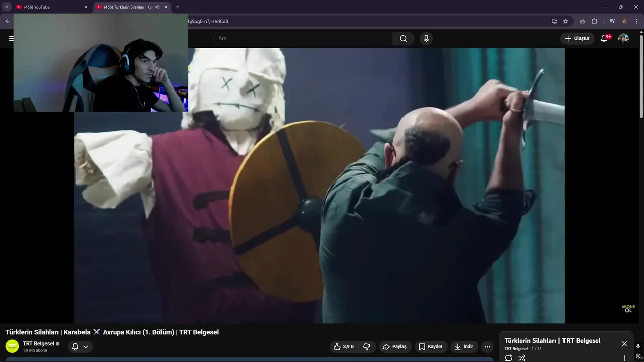The height and width of the screenshot is (362, 644).
Task: Open the YouTube account avatar menu
Action: (623, 39)
